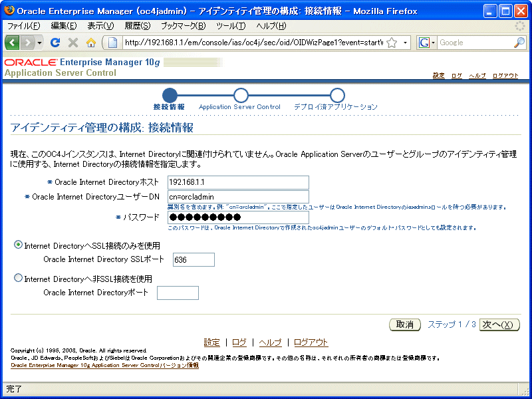Go to the Home page icon
Screen dimensions: 532x399
coord(91,43)
